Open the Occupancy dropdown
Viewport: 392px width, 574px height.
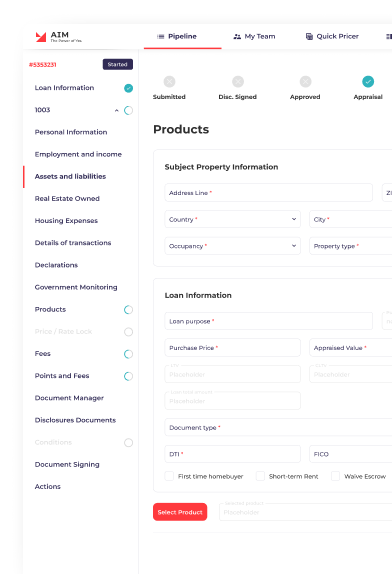coord(232,246)
